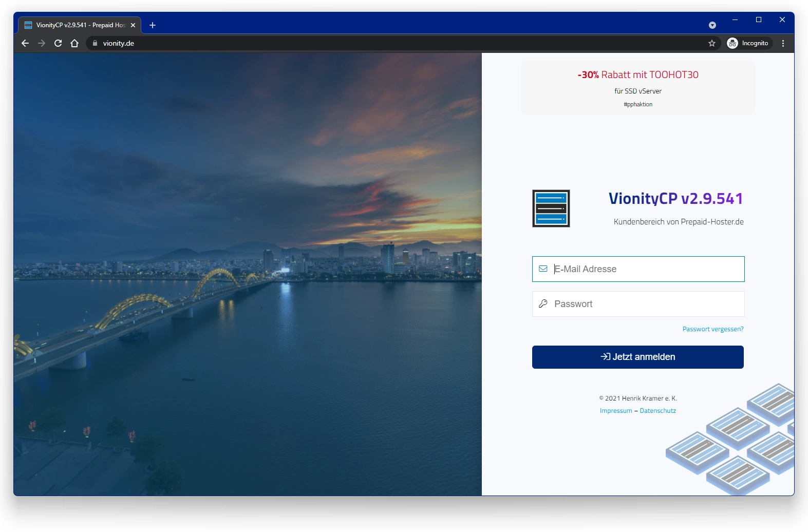Click the 2021 Henrik Kramer e. K. copyright

tap(638, 398)
